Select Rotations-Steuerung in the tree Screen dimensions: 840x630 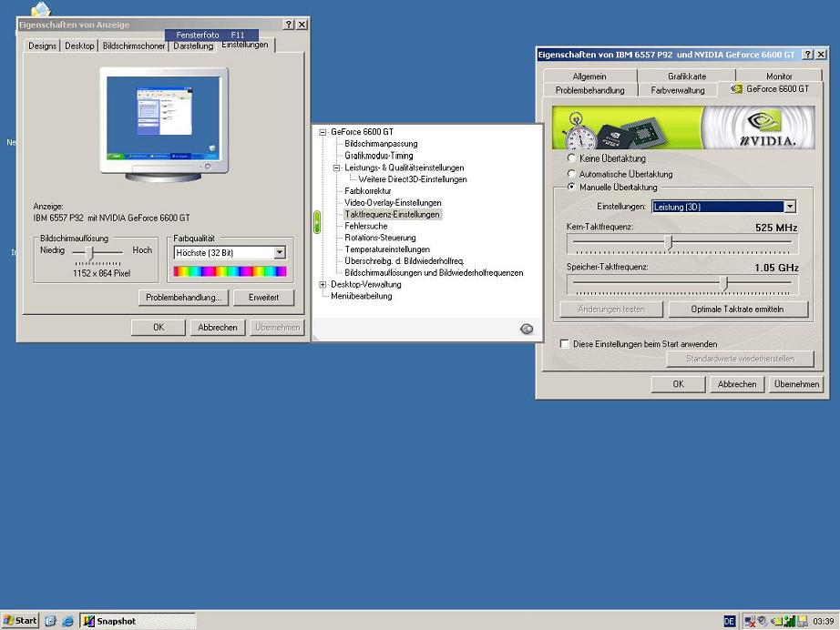click(380, 238)
